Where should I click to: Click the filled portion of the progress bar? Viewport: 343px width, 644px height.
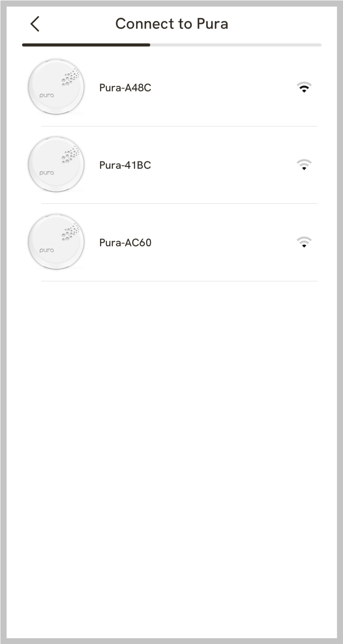point(86,45)
